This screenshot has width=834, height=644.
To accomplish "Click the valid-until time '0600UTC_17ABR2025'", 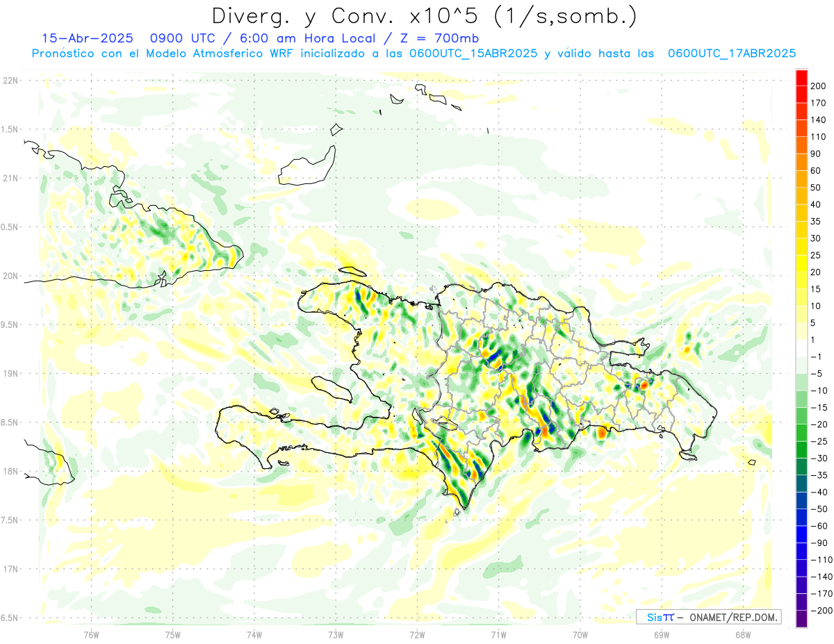I will coord(731,53).
